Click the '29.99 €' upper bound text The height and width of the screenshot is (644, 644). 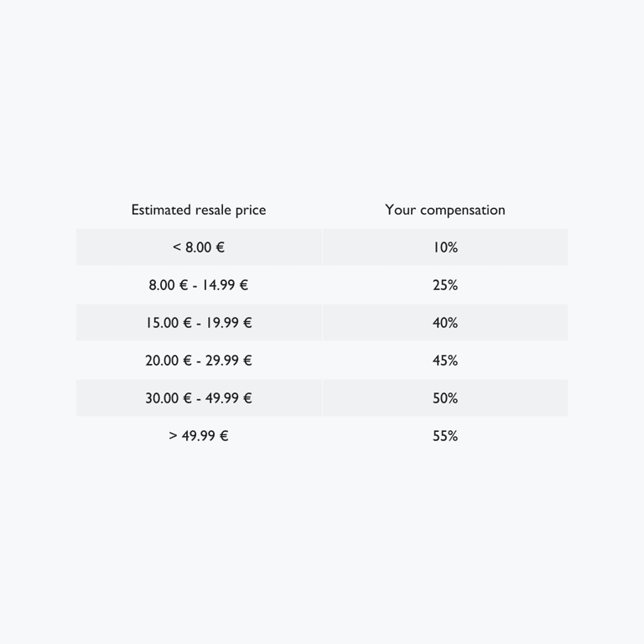click(x=228, y=361)
